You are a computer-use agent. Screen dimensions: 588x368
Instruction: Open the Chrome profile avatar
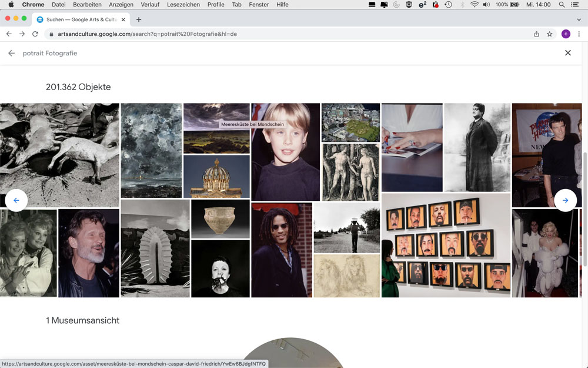(566, 34)
